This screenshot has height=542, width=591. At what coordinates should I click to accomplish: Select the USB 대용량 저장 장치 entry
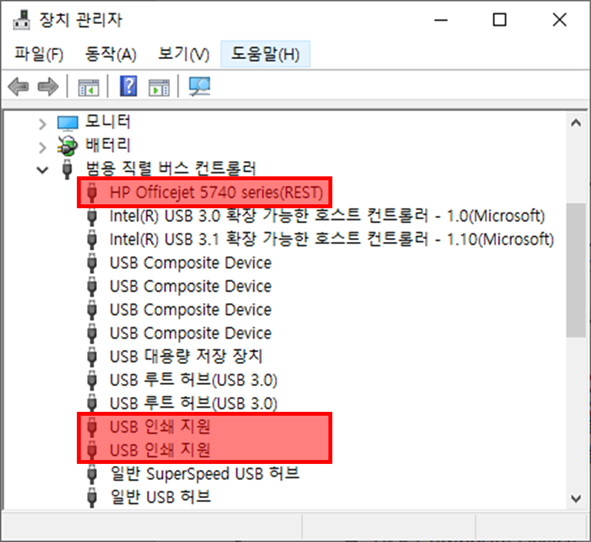click(186, 356)
